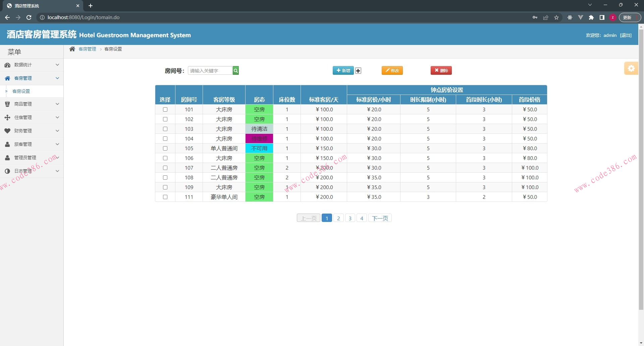Click the home icon in breadcrumb

click(x=72, y=49)
